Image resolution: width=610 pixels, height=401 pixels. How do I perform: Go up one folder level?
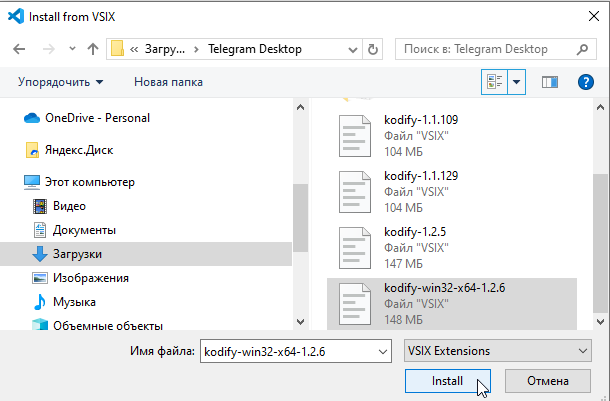[93, 49]
